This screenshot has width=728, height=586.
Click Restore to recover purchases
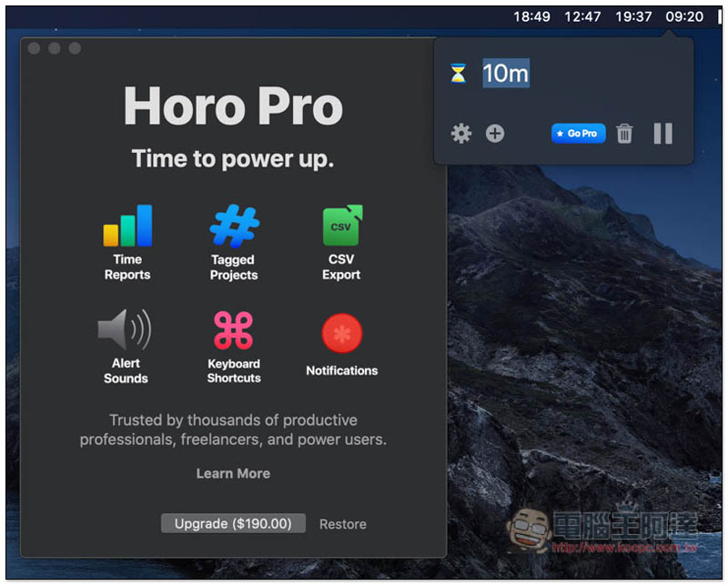pos(343,524)
